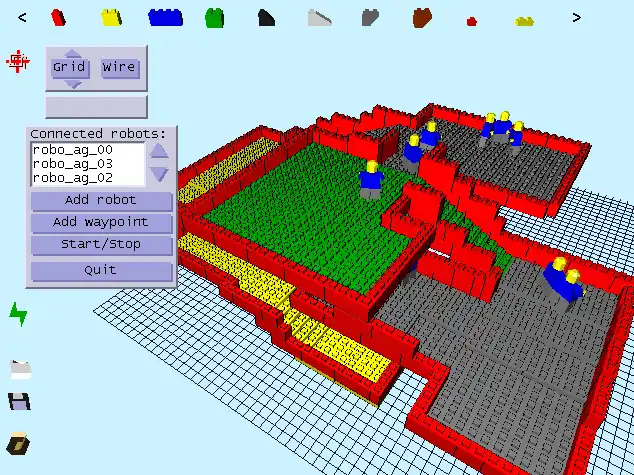This screenshot has width=634, height=475.
Task: Pick the small red stud piece
Action: point(471,21)
